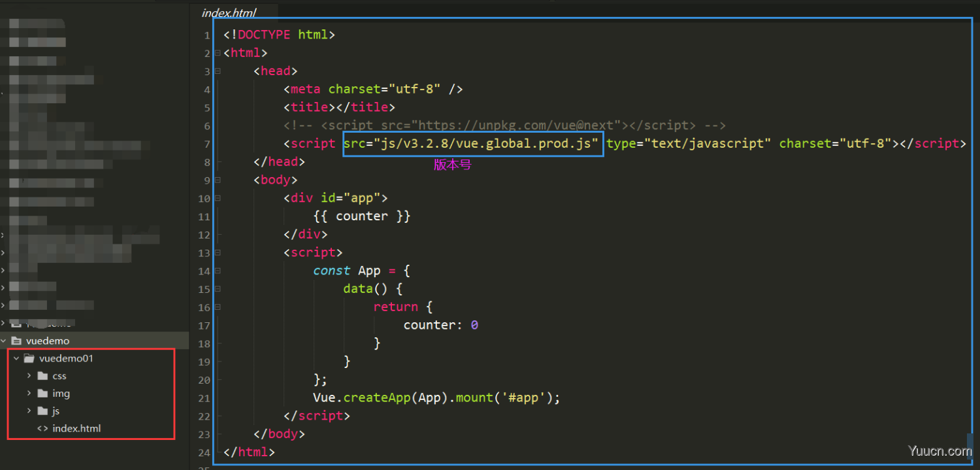Fold the script block at line 13

click(x=218, y=252)
